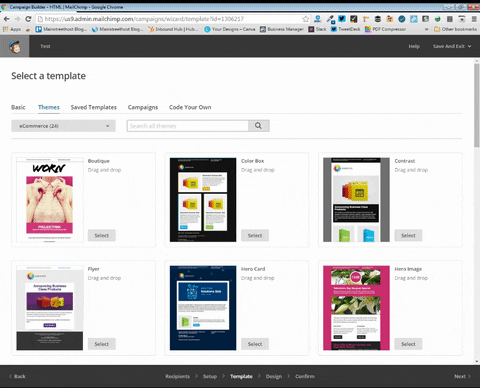Go to the Template step
Viewport: 480px width, 388px height.
(x=241, y=376)
